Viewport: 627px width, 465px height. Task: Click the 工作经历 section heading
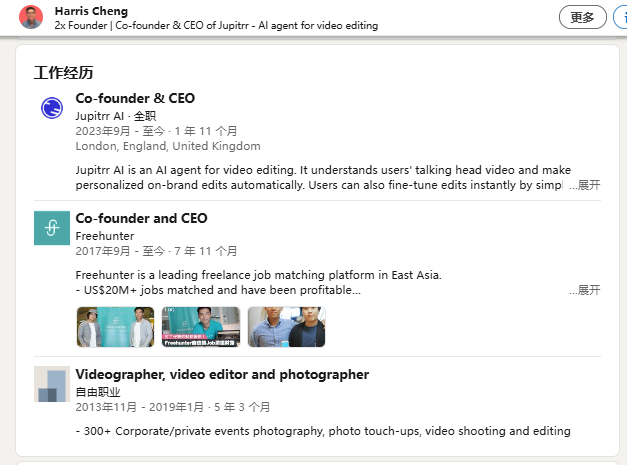64,73
